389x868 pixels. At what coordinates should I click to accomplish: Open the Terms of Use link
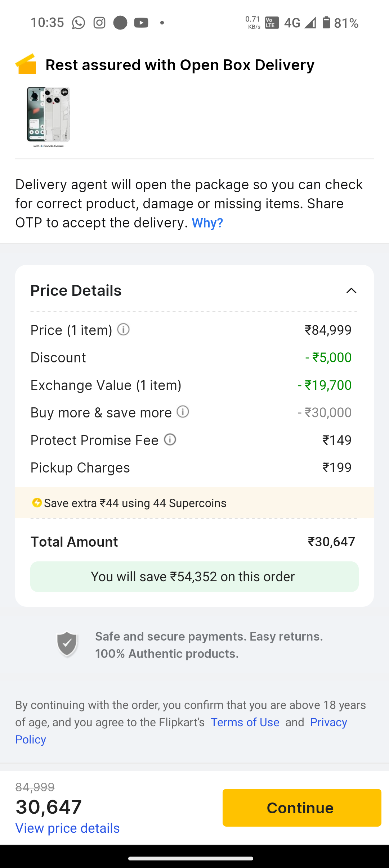pos(245,722)
